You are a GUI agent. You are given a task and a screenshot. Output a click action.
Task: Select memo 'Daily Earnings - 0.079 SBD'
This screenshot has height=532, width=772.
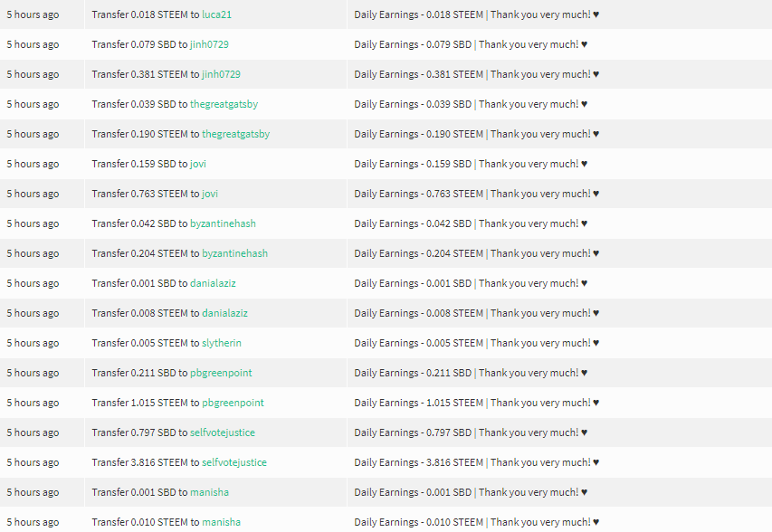(x=413, y=44)
